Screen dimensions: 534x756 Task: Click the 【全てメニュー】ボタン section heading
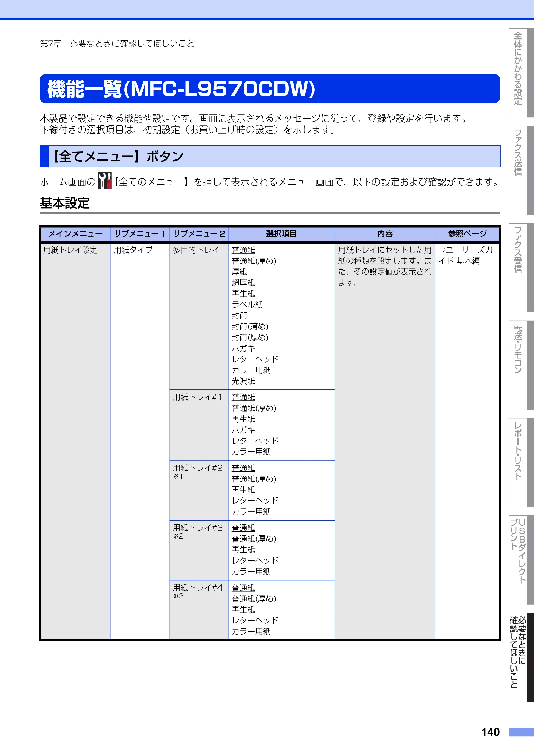[x=270, y=156]
